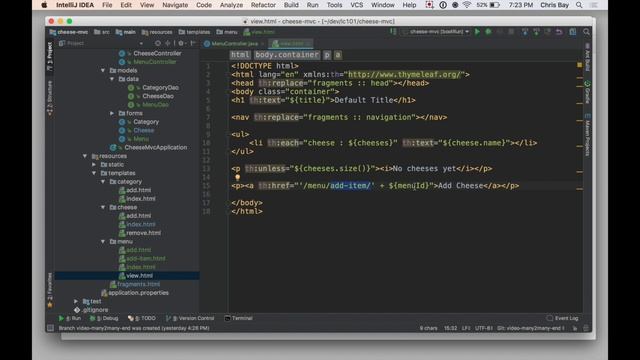
Task: Click the lock icon in the status bar
Action: [x=575, y=328]
